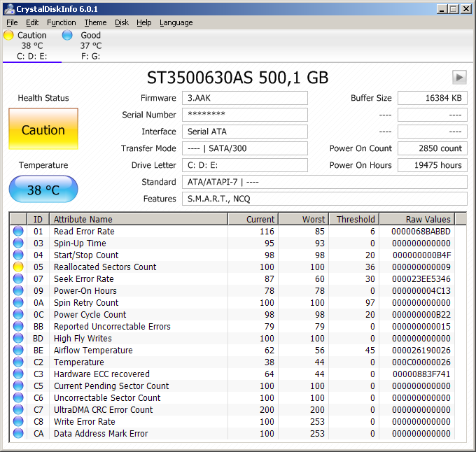Click status orb for Spin-Up Time

(18, 243)
